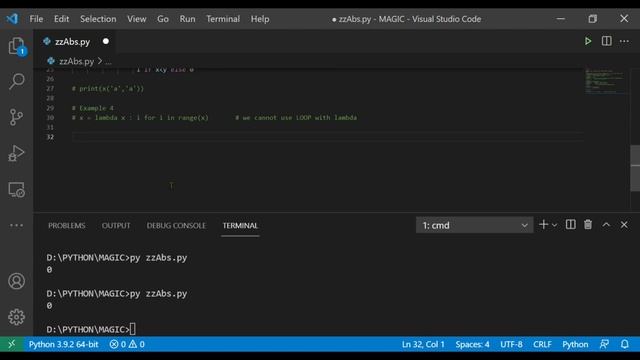The width and height of the screenshot is (640, 360).
Task: Click the terminal prompt D:\PYTHON\MAGIC>
Action: 88,329
